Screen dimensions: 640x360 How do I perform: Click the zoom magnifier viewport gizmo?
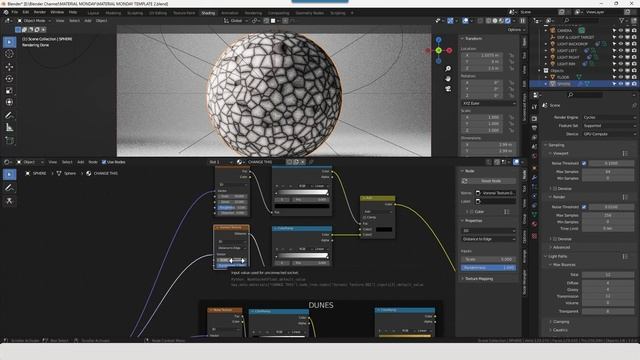click(448, 69)
